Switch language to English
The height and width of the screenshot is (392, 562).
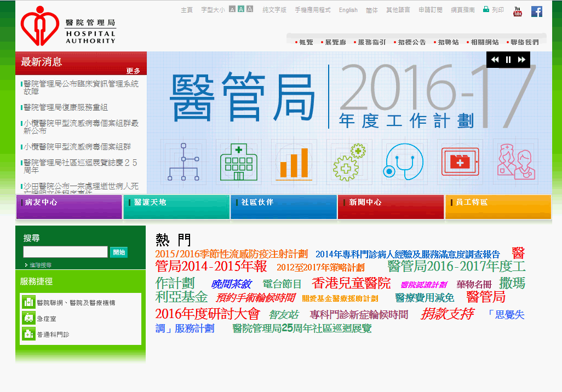tap(348, 10)
